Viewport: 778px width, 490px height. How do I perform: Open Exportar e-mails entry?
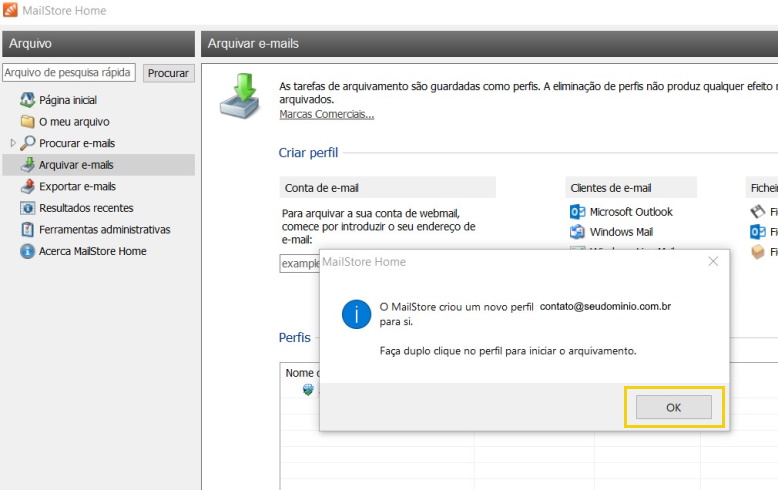tap(77, 186)
